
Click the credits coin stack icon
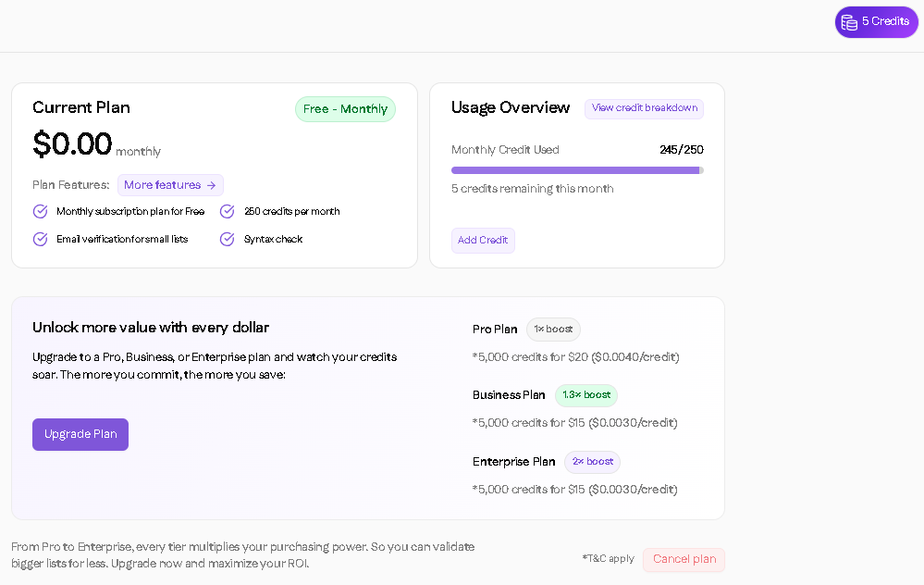click(849, 22)
